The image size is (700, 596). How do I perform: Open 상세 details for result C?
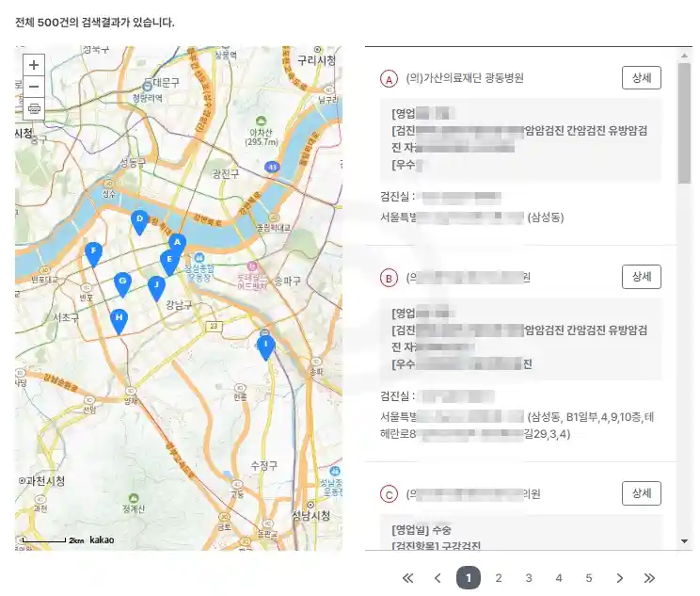tap(642, 493)
